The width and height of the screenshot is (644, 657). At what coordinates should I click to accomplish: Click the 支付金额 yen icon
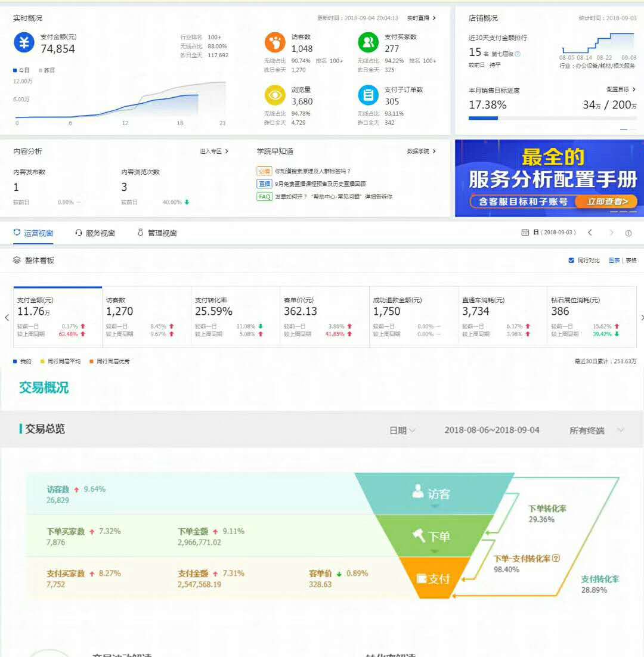click(x=24, y=43)
